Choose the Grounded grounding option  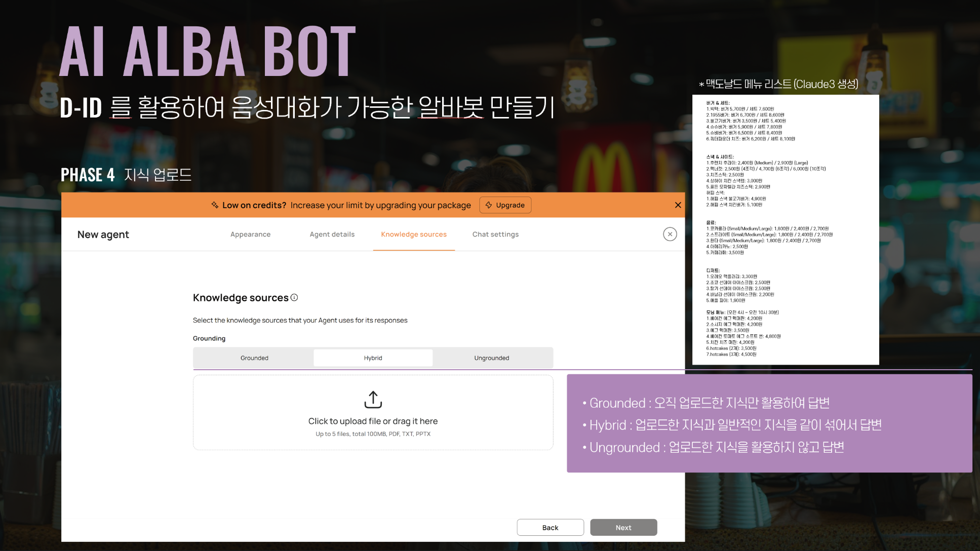(x=254, y=358)
